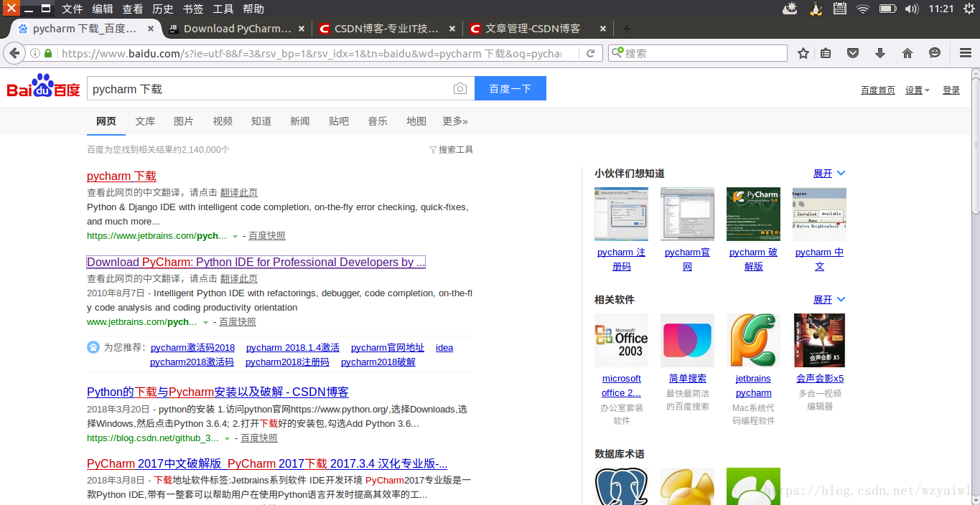Screen dimensions: 980x505
Task: Click the Firefox back navigation arrow
Action: (x=14, y=53)
